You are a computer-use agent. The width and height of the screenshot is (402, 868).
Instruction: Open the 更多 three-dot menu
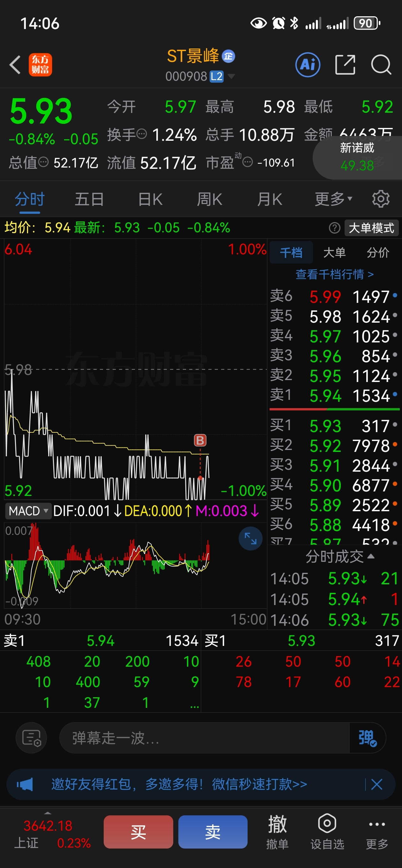[377, 832]
